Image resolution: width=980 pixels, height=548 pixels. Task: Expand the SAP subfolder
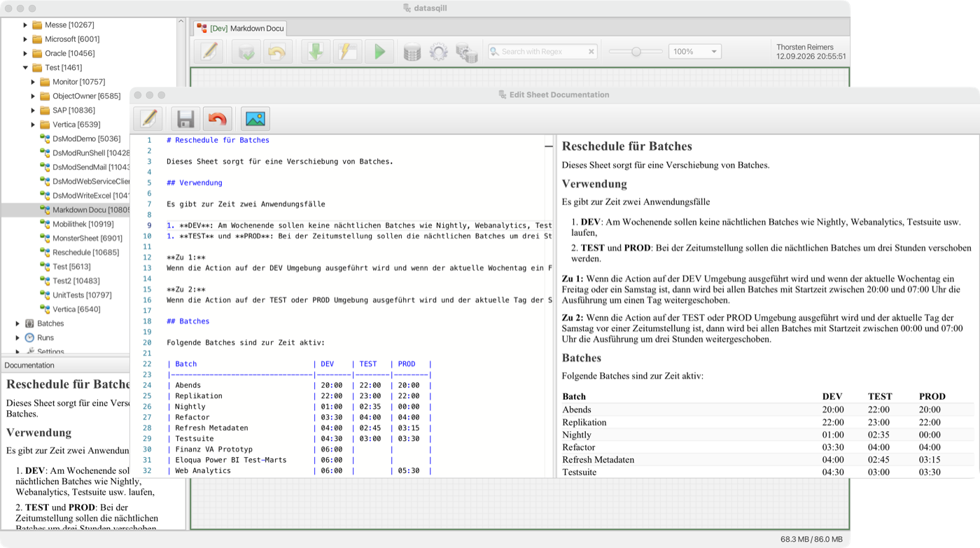point(33,110)
